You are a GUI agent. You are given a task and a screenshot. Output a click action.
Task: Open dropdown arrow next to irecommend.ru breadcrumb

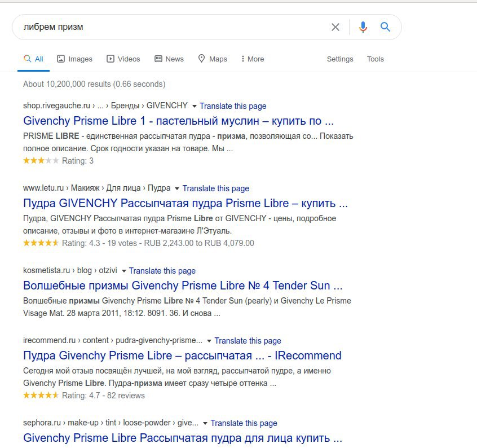pyautogui.click(x=209, y=341)
